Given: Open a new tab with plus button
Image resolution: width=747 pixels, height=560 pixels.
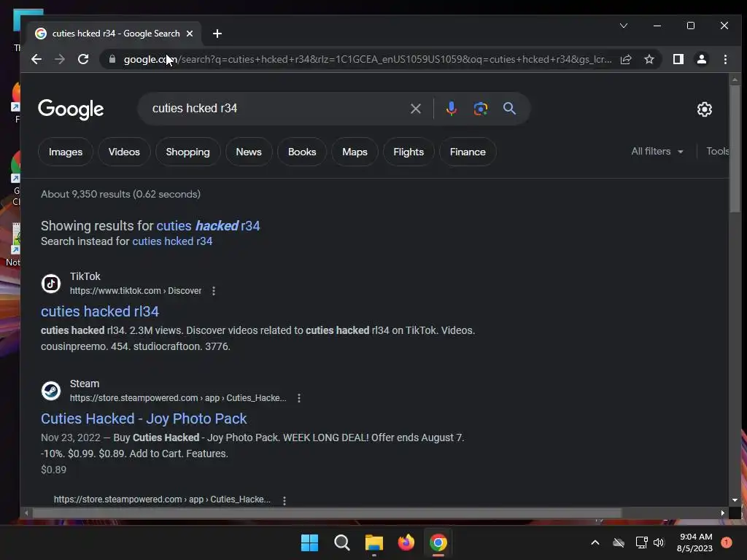Looking at the screenshot, I should click(217, 34).
